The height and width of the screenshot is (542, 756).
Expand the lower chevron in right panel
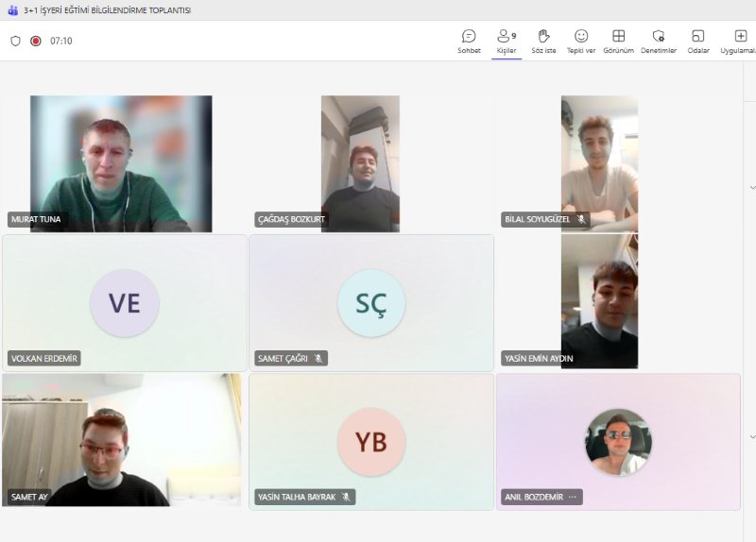[x=752, y=437]
